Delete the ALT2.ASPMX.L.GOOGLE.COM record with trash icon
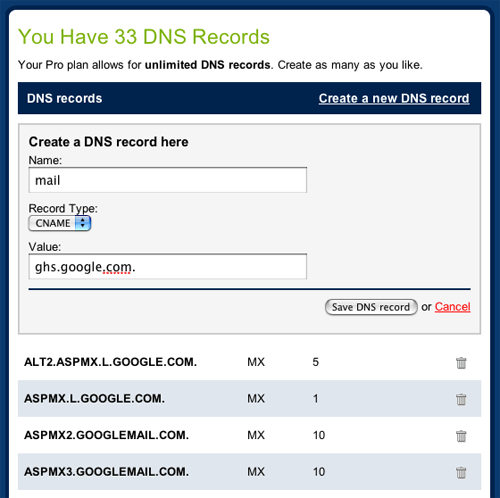This screenshot has width=500, height=498. (461, 363)
